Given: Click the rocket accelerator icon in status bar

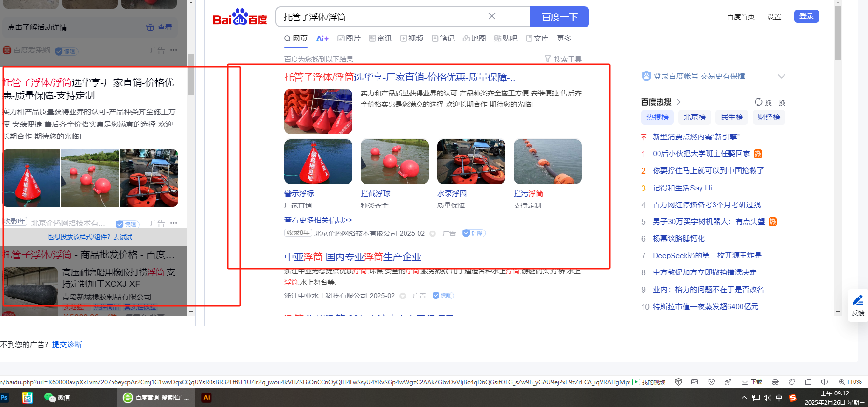Looking at the screenshot, I should pos(728,382).
